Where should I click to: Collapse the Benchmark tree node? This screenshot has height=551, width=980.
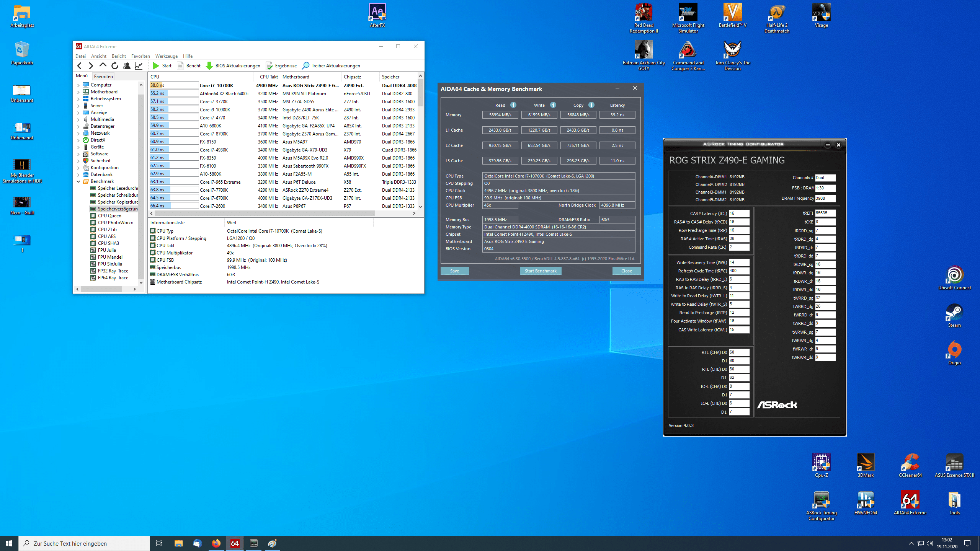point(78,181)
